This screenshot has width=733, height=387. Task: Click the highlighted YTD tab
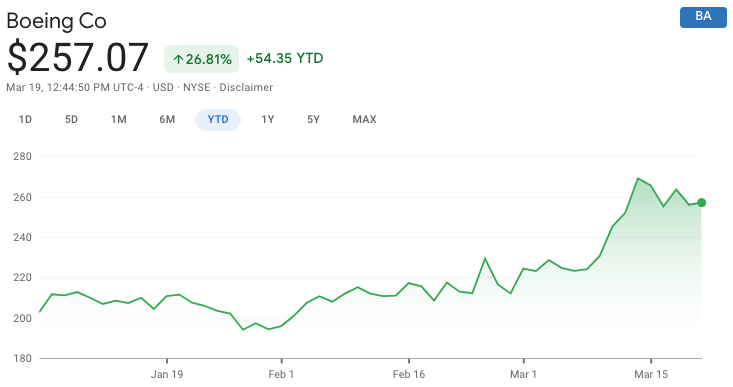click(218, 120)
